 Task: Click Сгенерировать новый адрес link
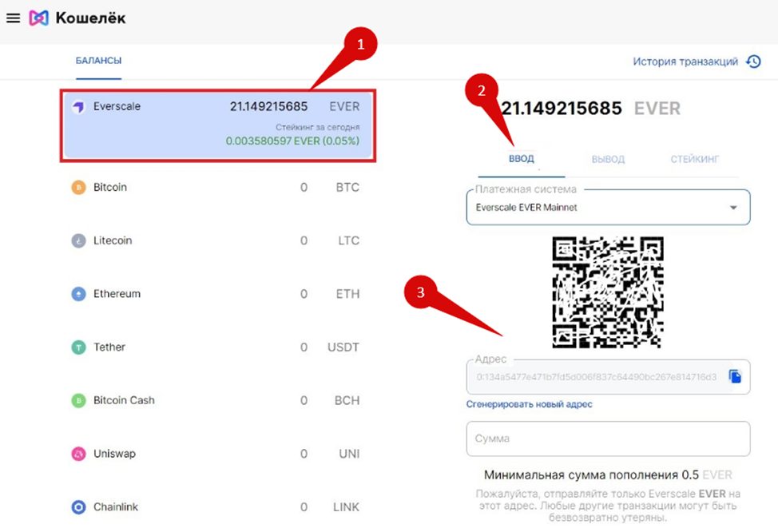(530, 404)
